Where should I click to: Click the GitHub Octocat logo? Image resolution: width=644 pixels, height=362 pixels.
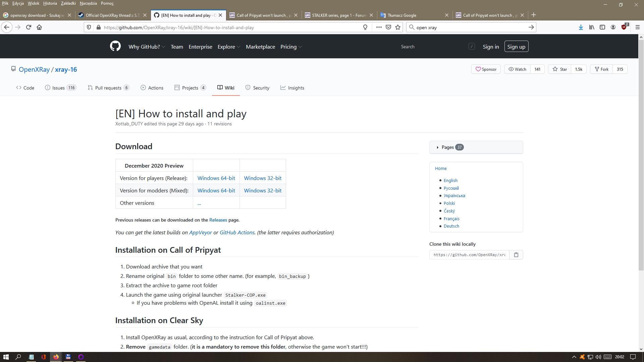tap(115, 46)
